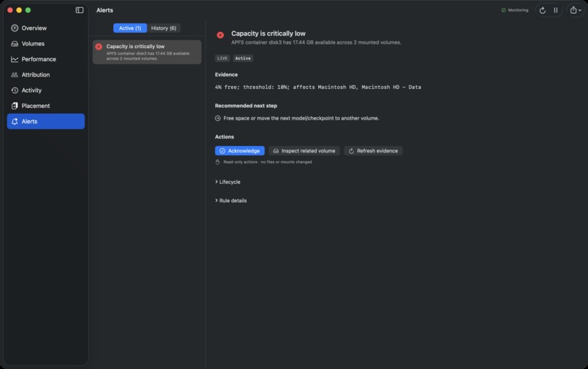Open the Performance section

pos(46,59)
